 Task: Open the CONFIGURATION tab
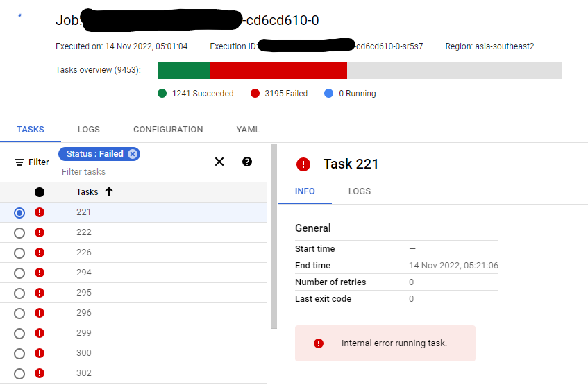pyautogui.click(x=168, y=130)
